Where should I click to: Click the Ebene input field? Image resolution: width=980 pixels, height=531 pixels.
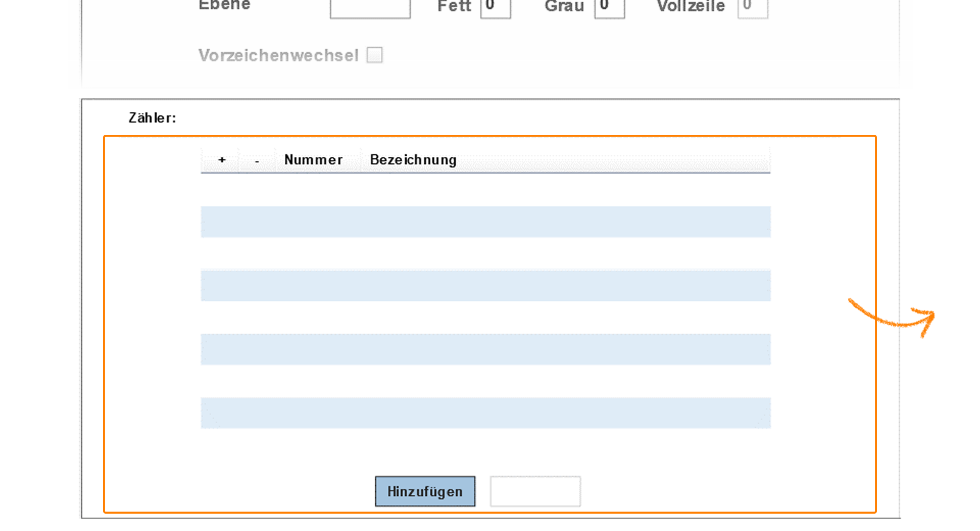point(370,8)
